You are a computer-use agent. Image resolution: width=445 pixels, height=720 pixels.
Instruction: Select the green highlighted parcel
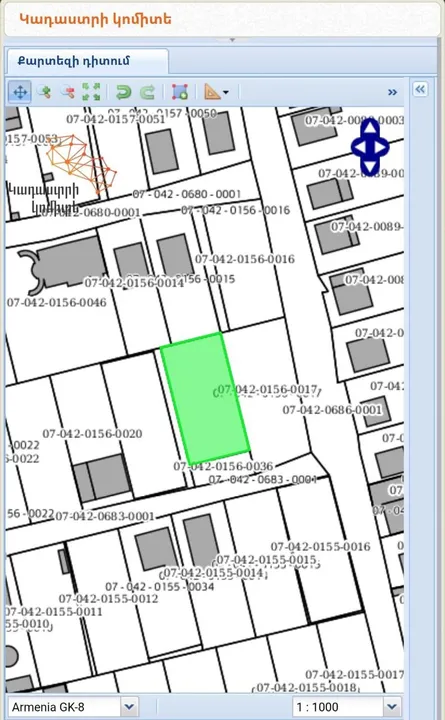[x=205, y=399]
